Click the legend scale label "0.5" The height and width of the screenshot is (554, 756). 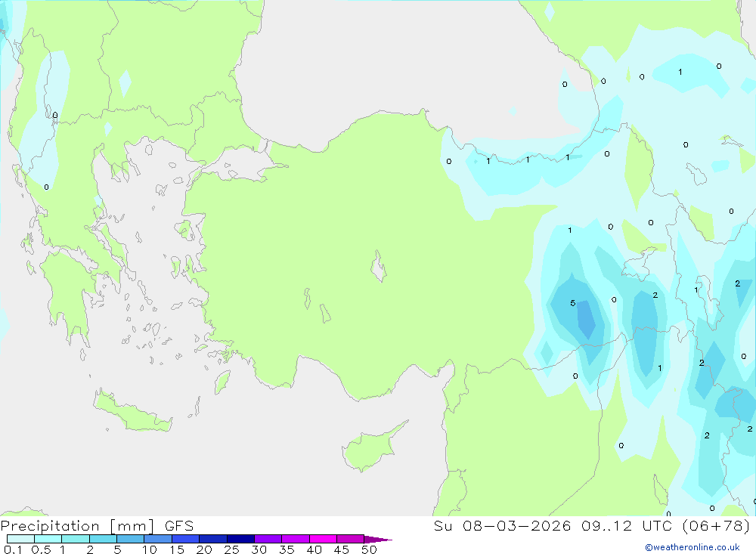pos(41,549)
